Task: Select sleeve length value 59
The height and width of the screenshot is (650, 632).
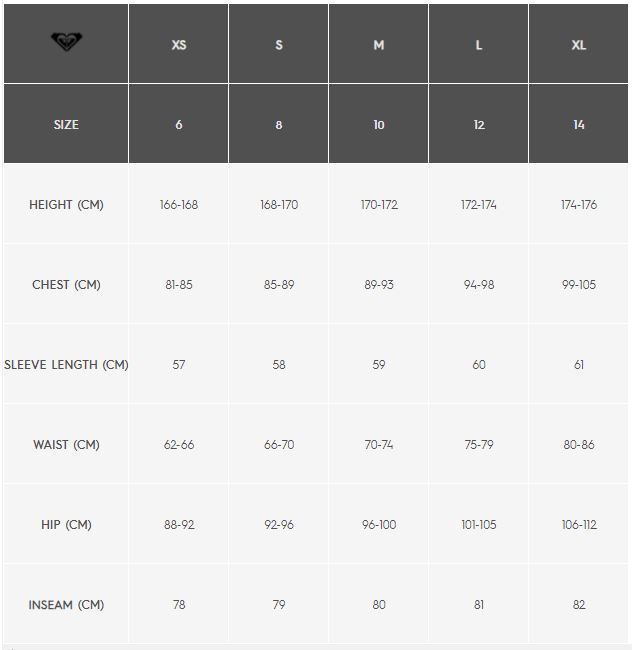Action: [379, 365]
